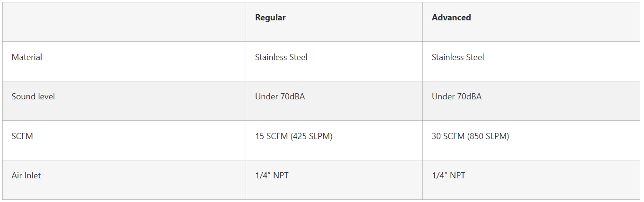Click Under 70dBA in the Regular column
This screenshot has width=644, height=202.
pos(281,97)
